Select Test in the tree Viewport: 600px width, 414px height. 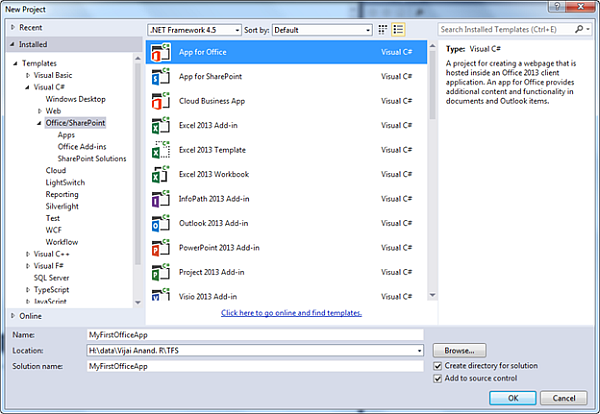click(53, 218)
